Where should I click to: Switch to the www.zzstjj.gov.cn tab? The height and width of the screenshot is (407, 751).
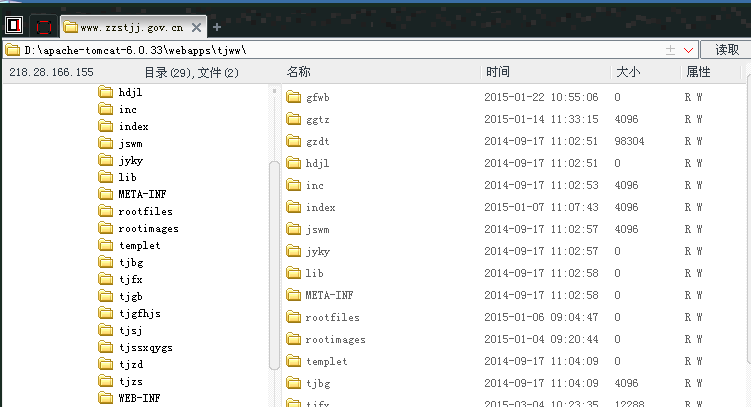[132, 28]
